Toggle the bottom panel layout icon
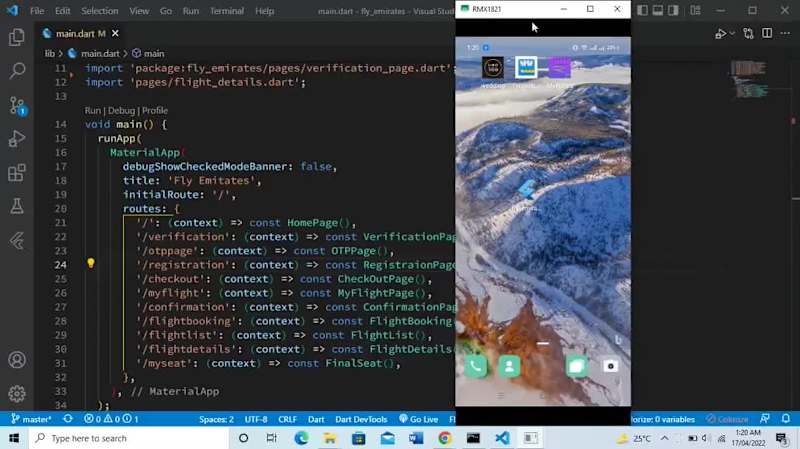Screen dimensions: 800x449 658,10
